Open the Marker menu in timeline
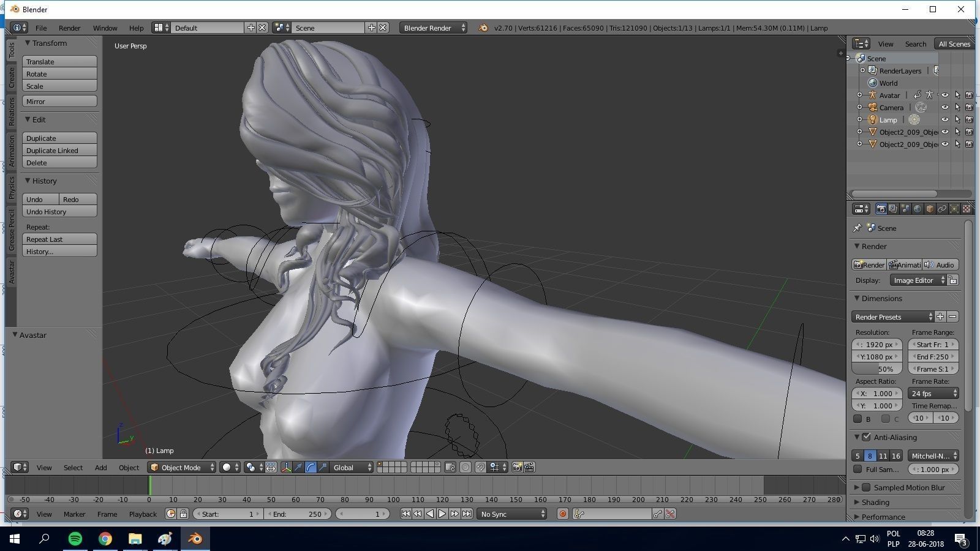Viewport: 980px width, 551px height. click(74, 514)
